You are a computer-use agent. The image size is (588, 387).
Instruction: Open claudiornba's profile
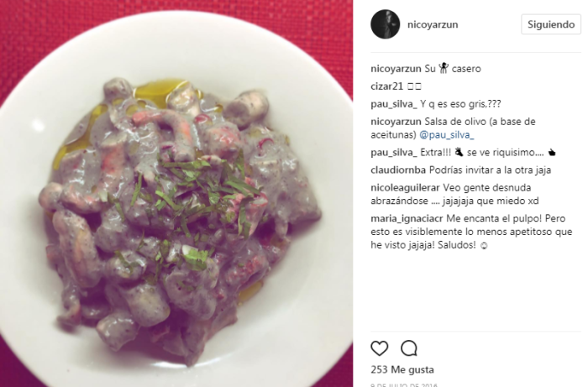point(398,170)
